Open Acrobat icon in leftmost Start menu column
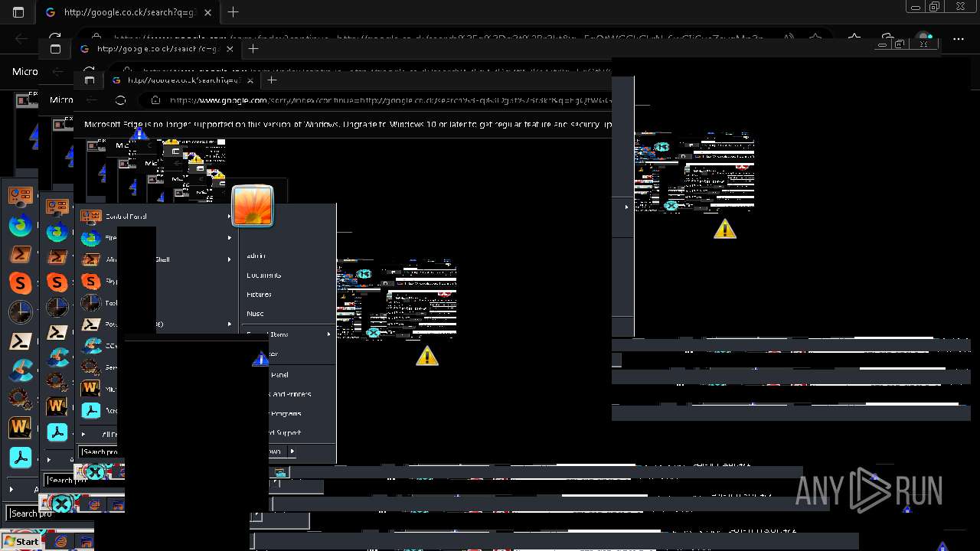The width and height of the screenshot is (980, 551). click(x=20, y=458)
